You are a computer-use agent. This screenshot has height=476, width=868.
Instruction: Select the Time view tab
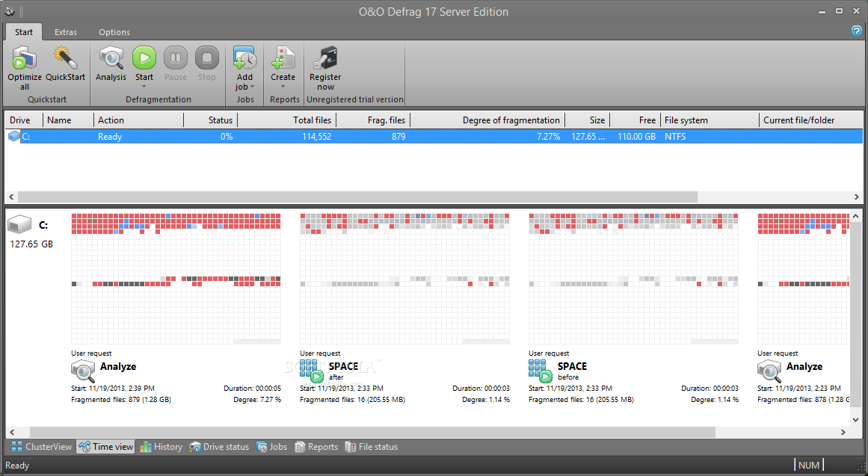106,447
